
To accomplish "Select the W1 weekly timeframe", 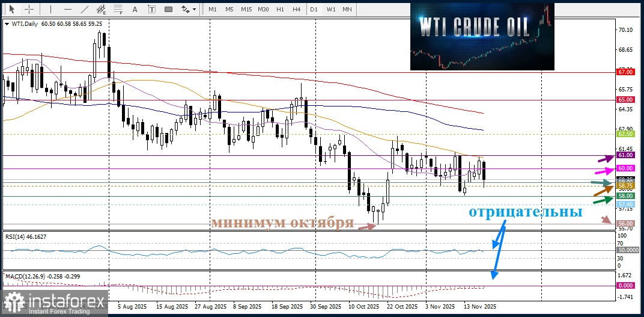I will pyautogui.click(x=330, y=9).
